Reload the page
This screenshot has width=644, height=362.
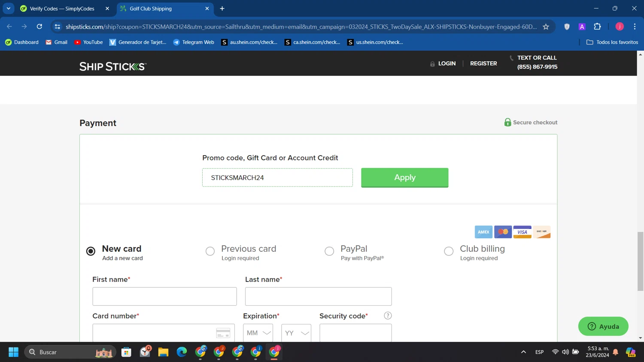click(39, 27)
